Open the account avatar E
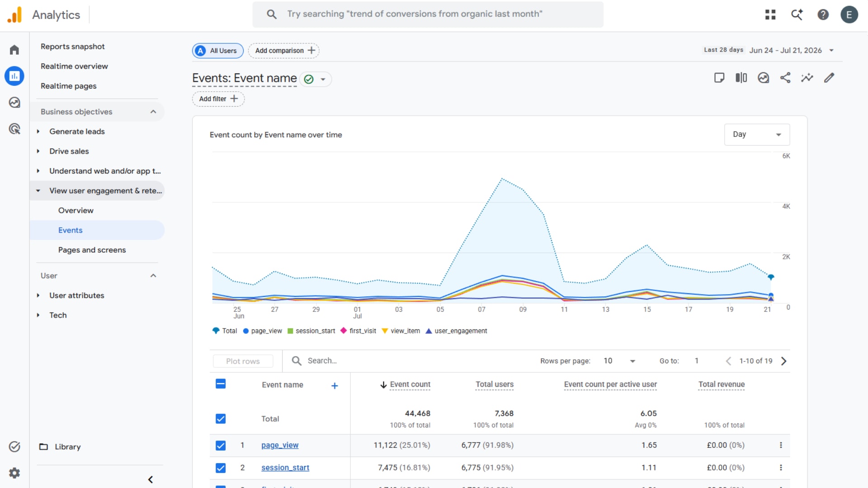868x488 pixels. pyautogui.click(x=849, y=14)
